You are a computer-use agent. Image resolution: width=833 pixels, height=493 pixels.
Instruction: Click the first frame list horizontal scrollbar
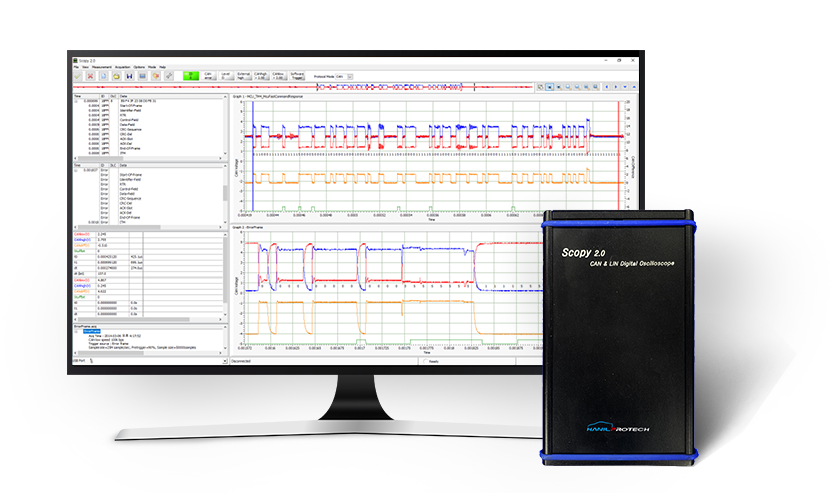[148, 158]
